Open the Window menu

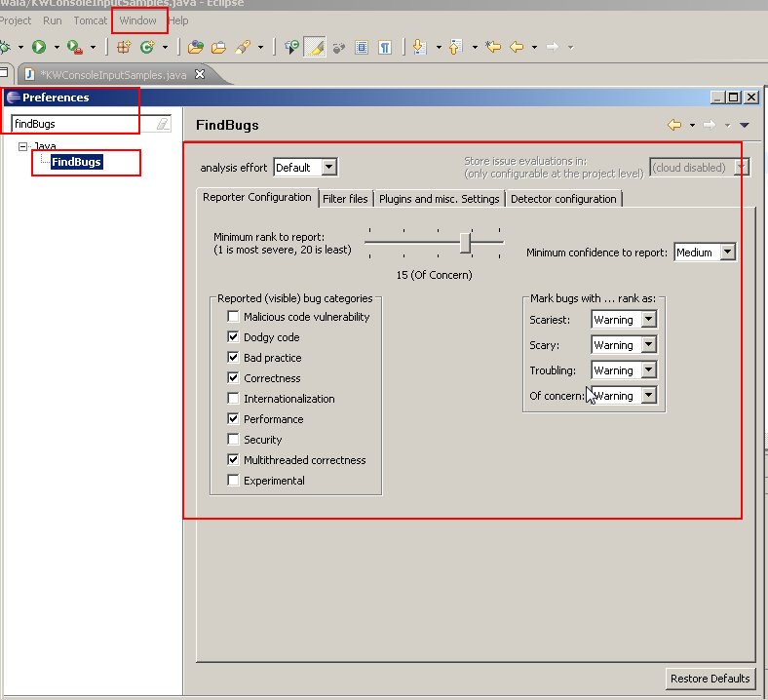tap(138, 20)
